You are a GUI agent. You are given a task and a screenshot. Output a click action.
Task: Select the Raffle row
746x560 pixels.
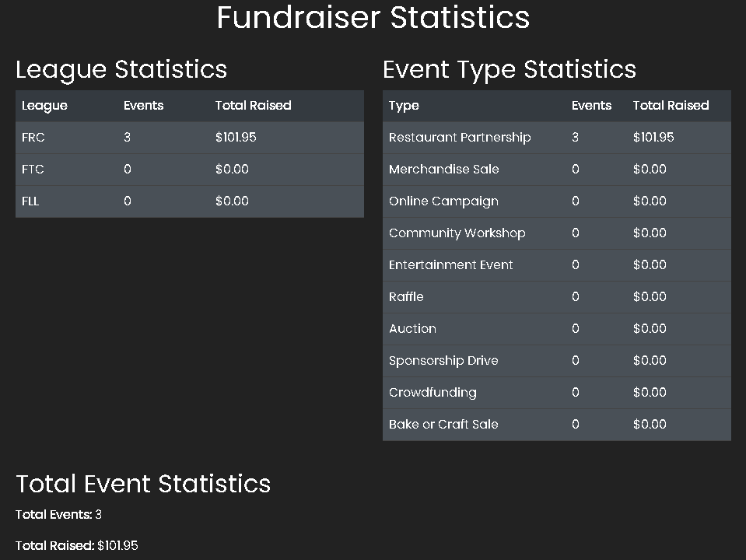(x=557, y=297)
